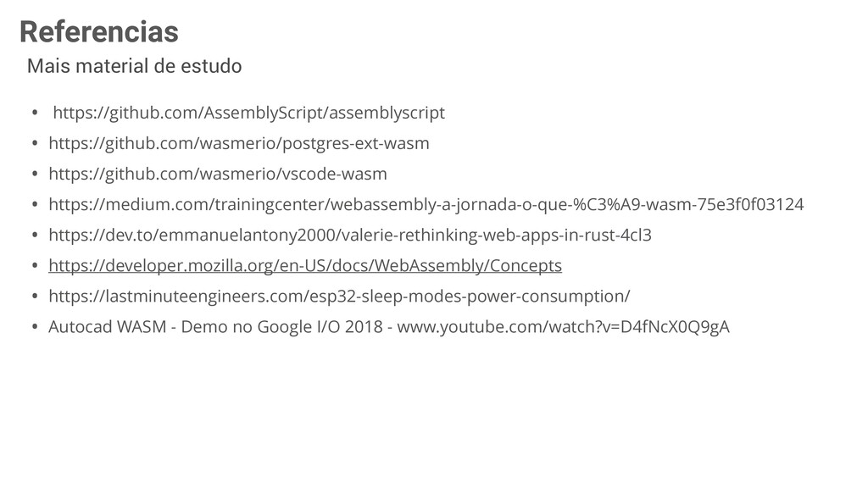Open the lastminuteengineers esp32-sleep-modes link
The width and height of the screenshot is (868, 488).
pos(339,296)
